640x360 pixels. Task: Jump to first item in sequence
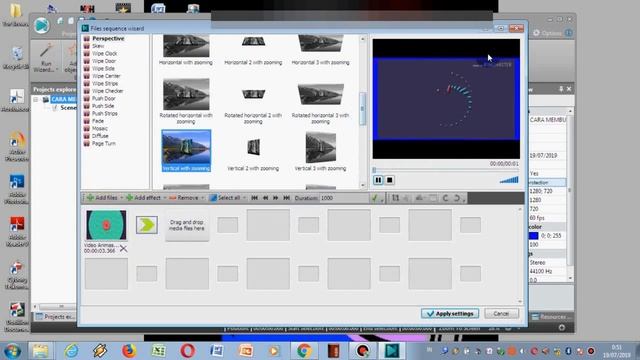(254, 198)
